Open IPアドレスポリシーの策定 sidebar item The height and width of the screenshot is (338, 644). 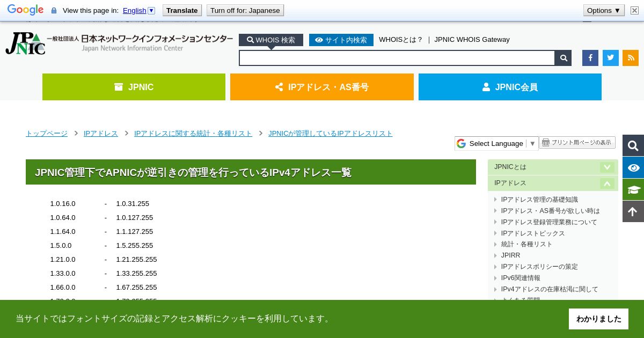pyautogui.click(x=539, y=267)
